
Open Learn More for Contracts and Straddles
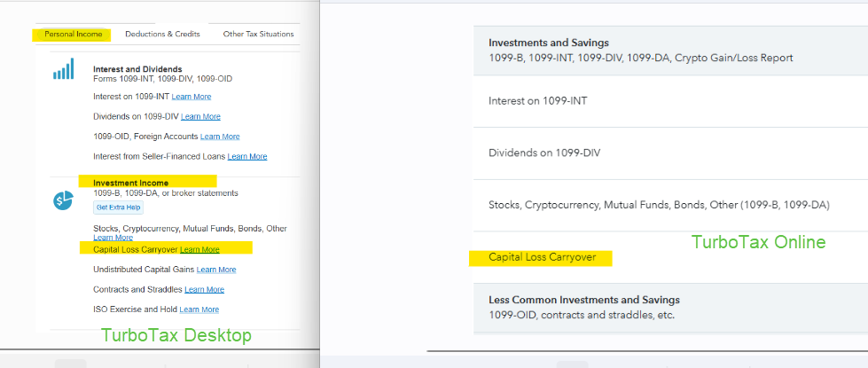tap(204, 289)
